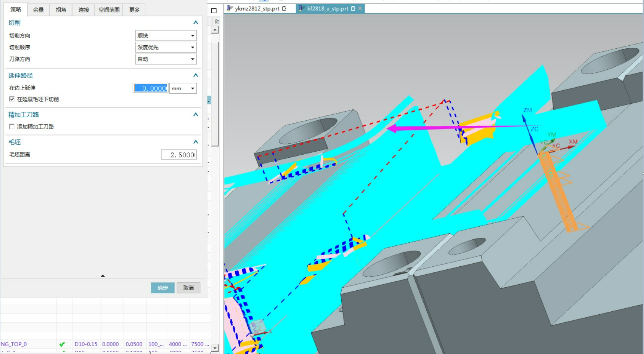Open the 切削顺序 dropdown showing 深度优先
The image size is (644, 354).
(166, 47)
